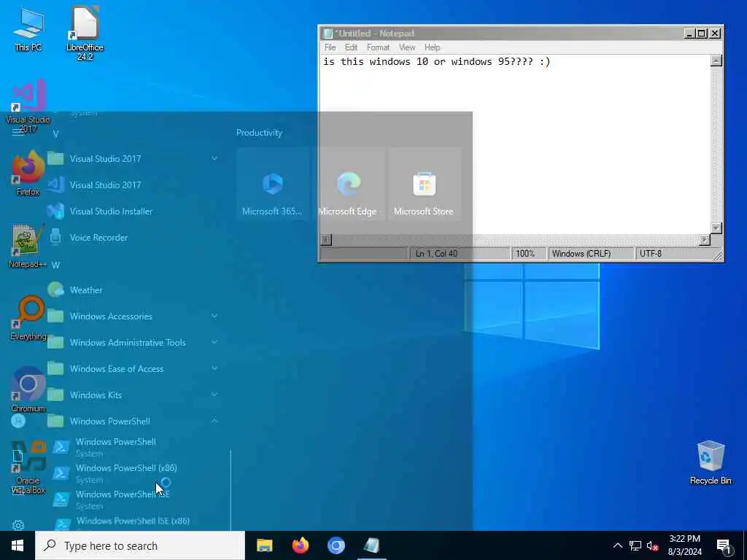Click Productivity group heading
Viewport: 747px width, 560px height.
259,133
